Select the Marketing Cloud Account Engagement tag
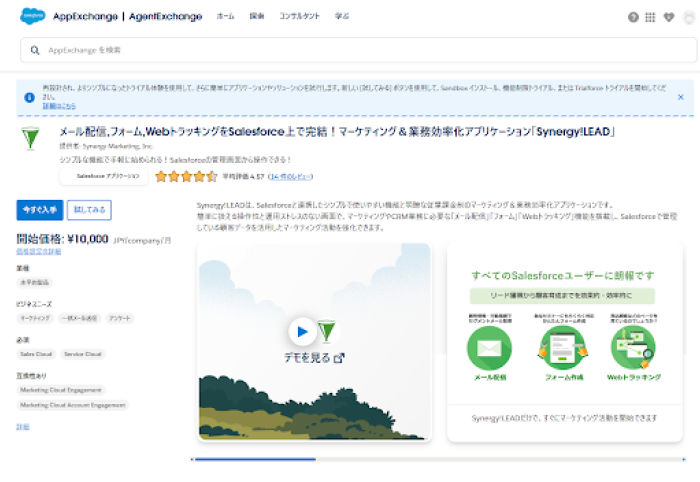 (x=73, y=405)
